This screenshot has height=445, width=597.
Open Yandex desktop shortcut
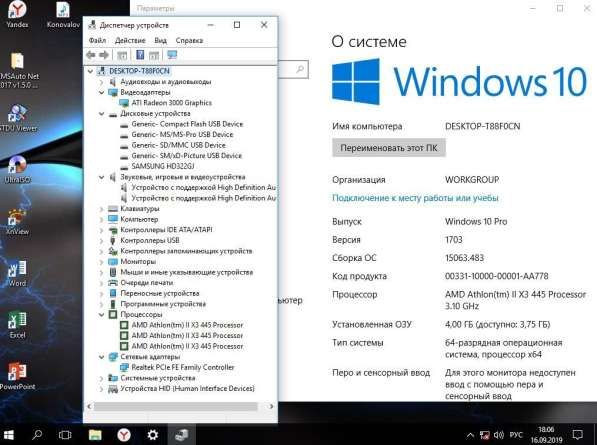(x=17, y=14)
